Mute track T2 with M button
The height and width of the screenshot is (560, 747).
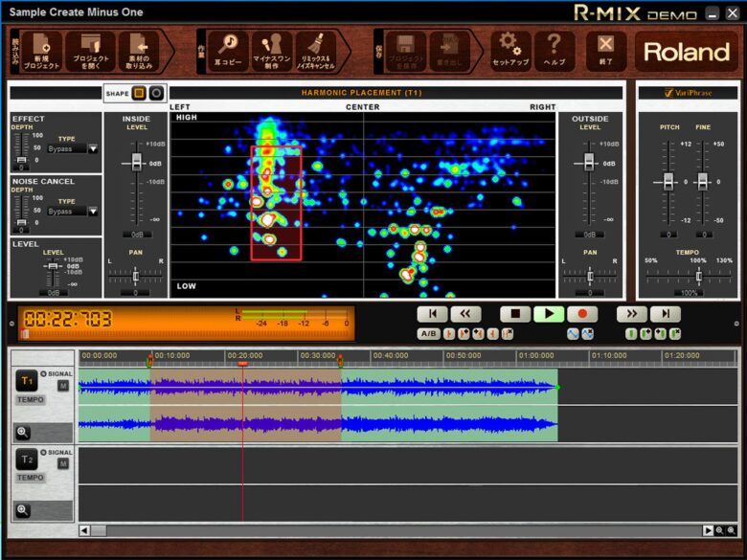(x=63, y=463)
